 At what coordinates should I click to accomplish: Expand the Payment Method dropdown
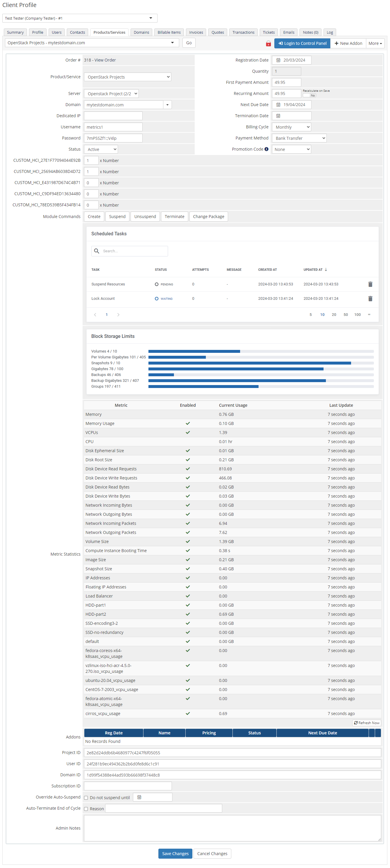point(299,138)
